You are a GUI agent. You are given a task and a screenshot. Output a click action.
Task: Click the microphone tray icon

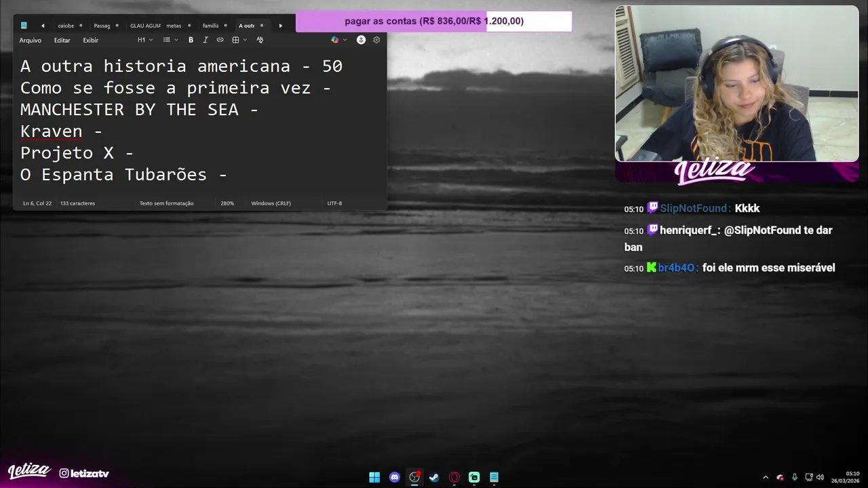pyautogui.click(x=795, y=477)
